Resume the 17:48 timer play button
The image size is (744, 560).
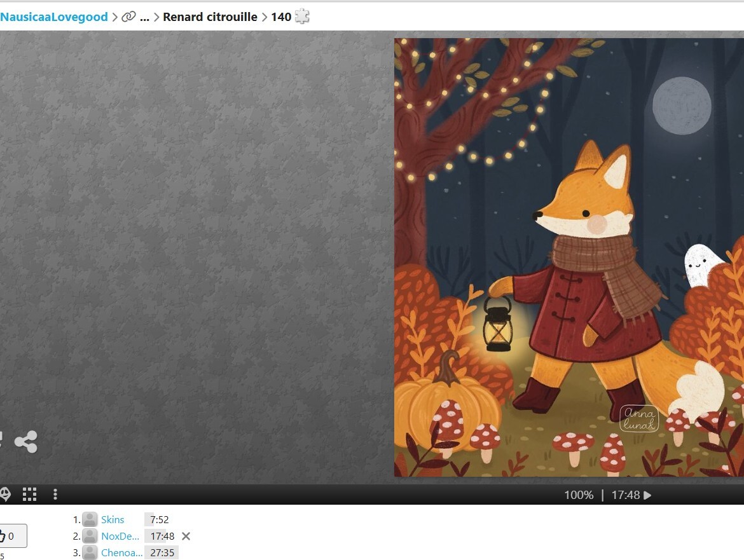click(x=648, y=495)
